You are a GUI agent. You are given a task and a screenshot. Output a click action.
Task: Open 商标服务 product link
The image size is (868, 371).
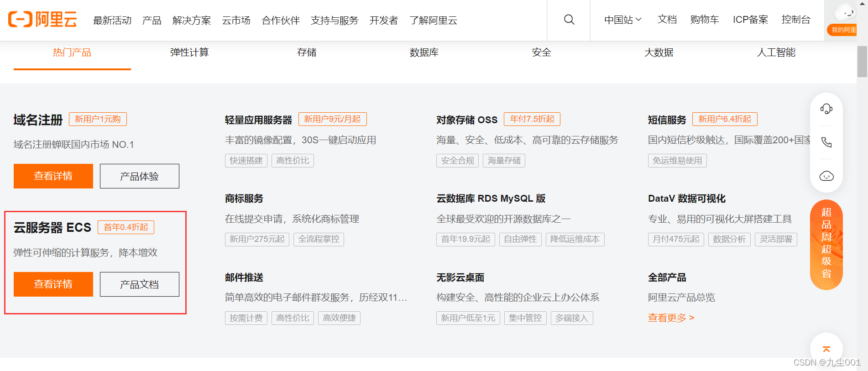pos(244,199)
